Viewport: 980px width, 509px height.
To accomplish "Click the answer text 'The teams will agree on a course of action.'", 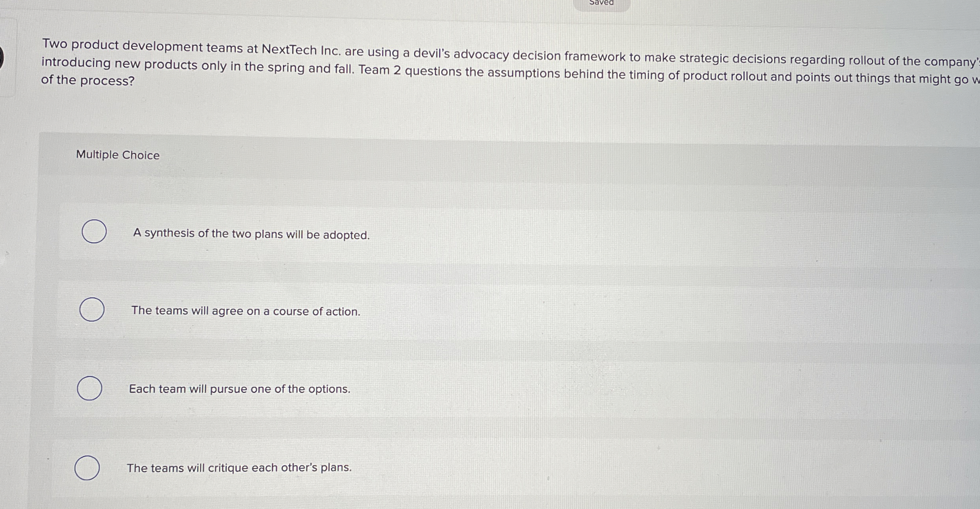I will [x=246, y=311].
